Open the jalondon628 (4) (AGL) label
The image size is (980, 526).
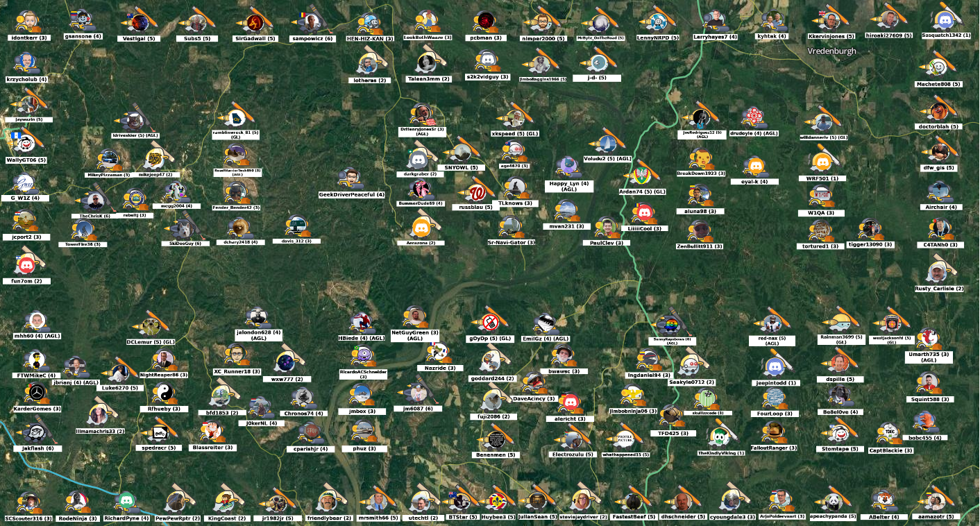259,335
